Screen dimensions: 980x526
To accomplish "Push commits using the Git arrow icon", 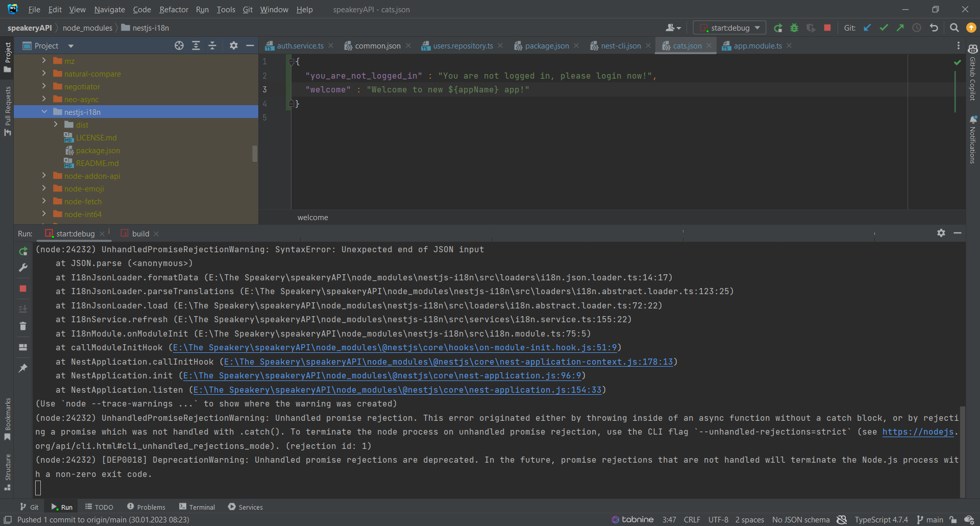I will point(900,28).
